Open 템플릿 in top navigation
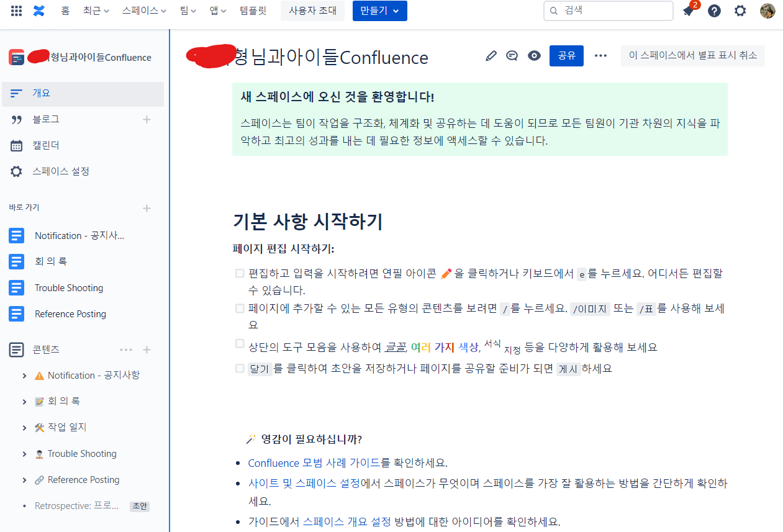Screen dimensions: 783x532 coord(253,11)
